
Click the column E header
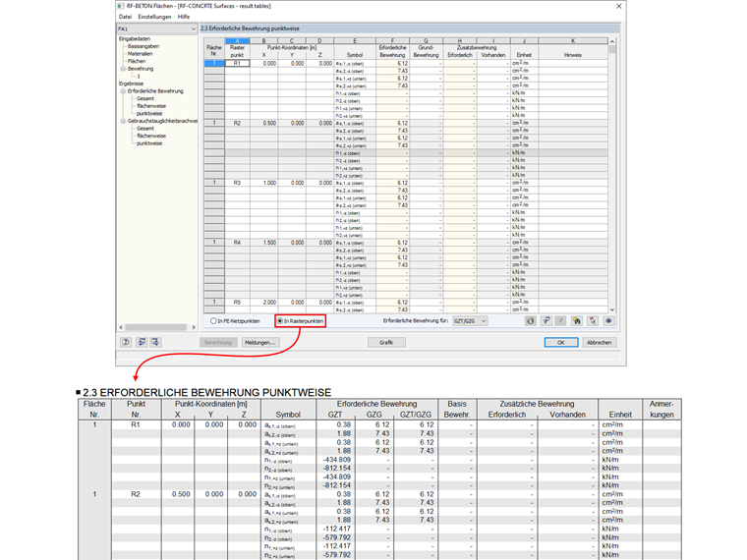(355, 41)
